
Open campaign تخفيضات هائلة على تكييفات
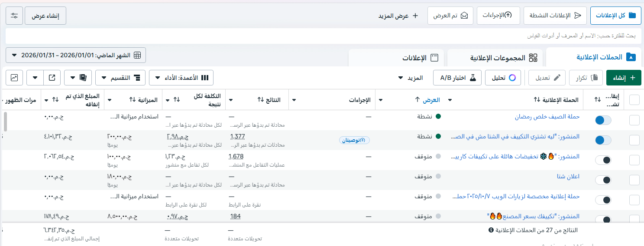click(515, 157)
